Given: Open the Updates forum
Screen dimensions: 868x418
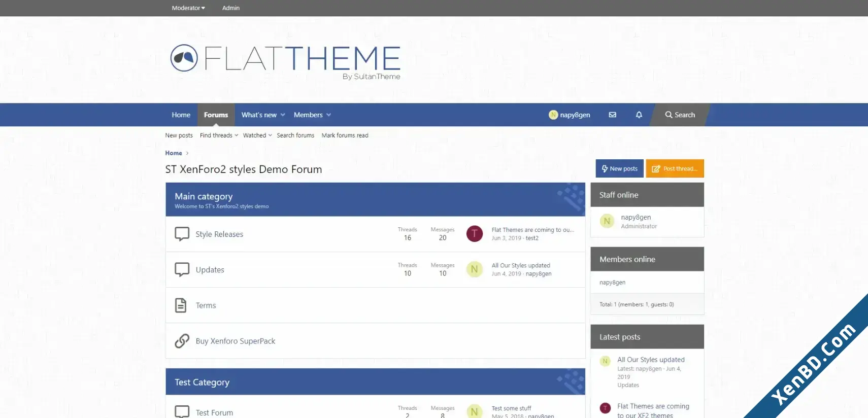Looking at the screenshot, I should tap(210, 269).
